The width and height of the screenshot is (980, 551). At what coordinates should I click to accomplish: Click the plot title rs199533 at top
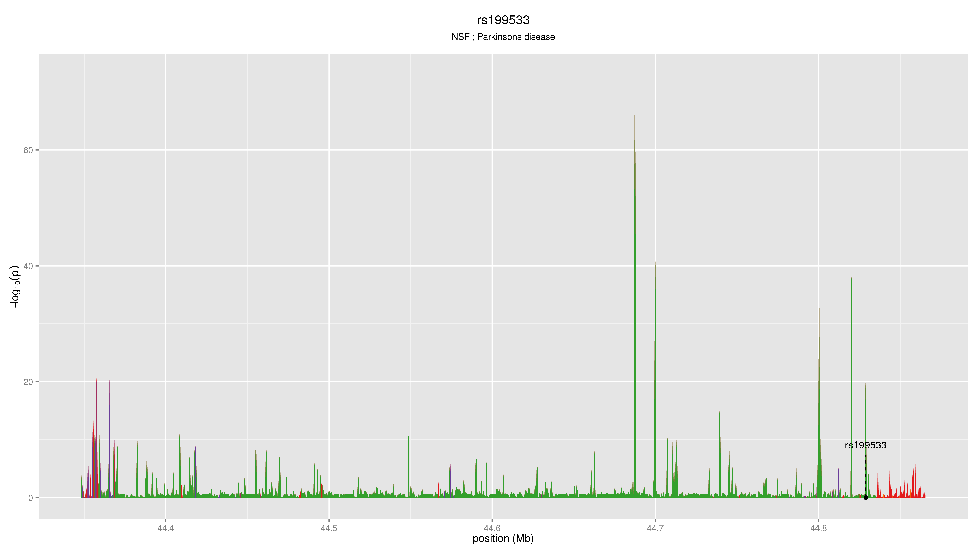[503, 20]
